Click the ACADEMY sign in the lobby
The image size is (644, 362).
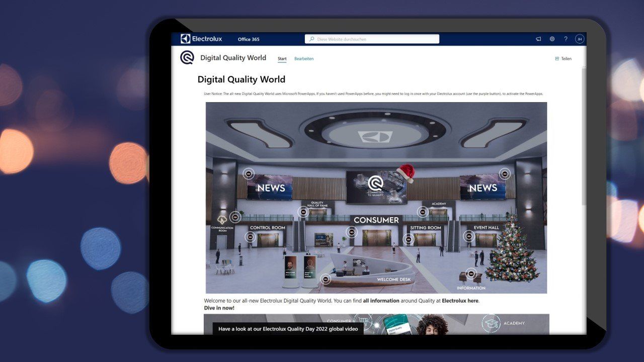click(439, 204)
